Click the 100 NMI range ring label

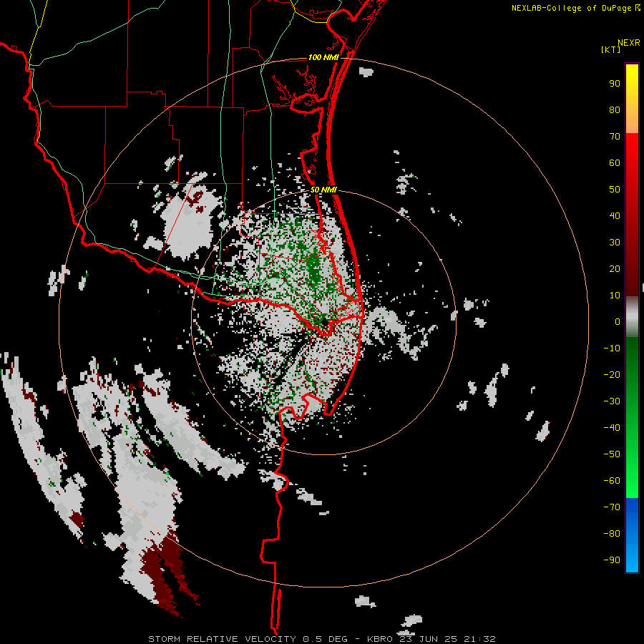[323, 57]
